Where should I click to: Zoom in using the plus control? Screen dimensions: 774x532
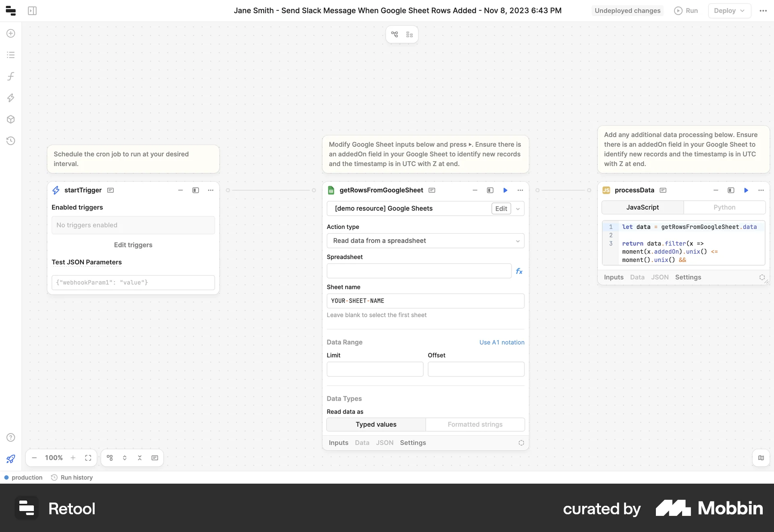tap(73, 458)
